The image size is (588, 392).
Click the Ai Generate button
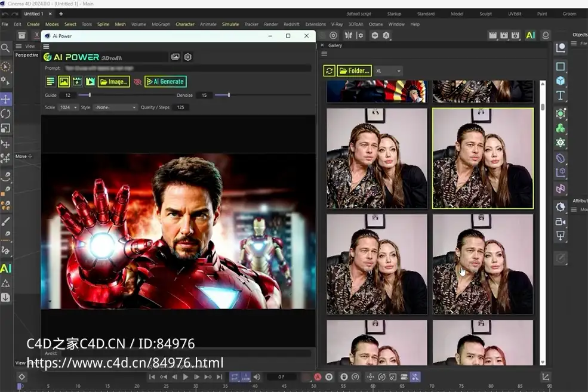165,81
